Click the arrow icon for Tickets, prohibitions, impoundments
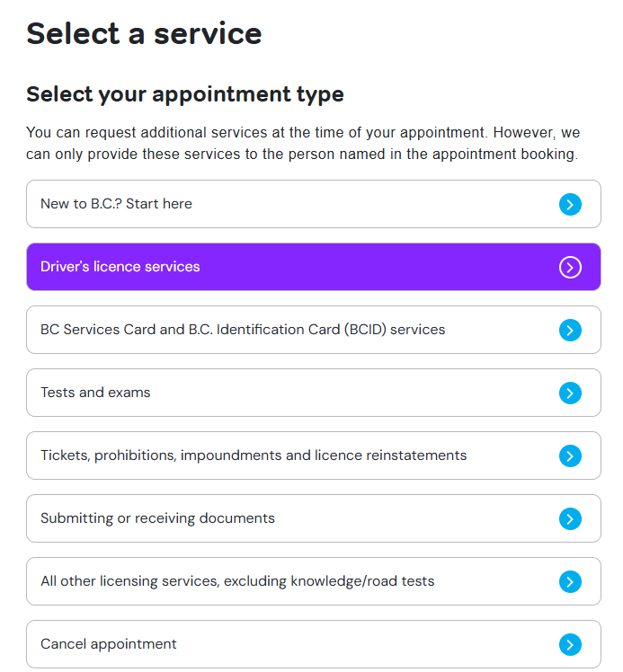 [570, 456]
